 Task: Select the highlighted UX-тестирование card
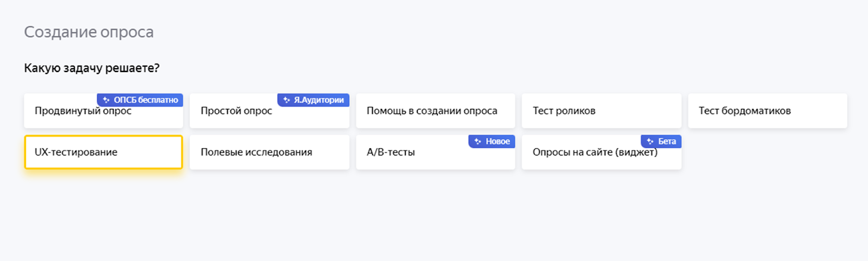click(103, 152)
